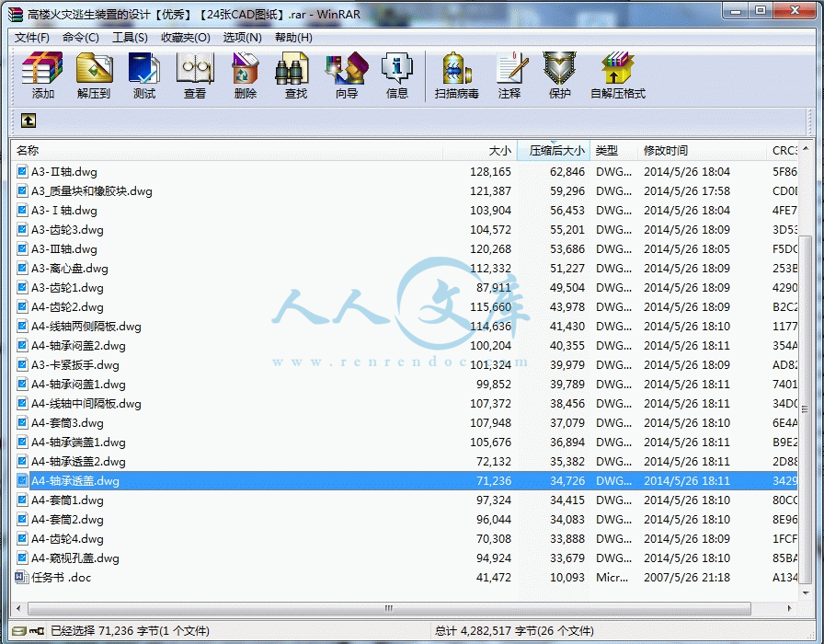This screenshot has width=824, height=644.
Task: Click file icon of A4-齿轮2.dwg
Action: [22, 306]
